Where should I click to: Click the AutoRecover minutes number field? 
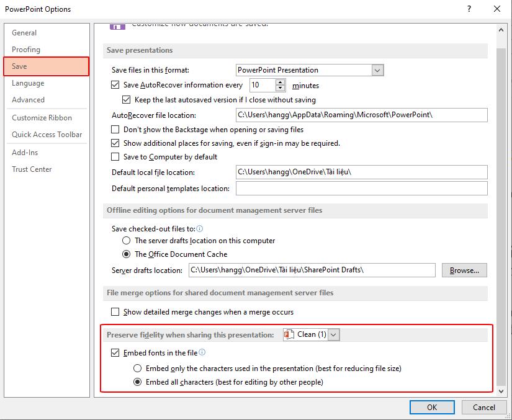point(263,85)
